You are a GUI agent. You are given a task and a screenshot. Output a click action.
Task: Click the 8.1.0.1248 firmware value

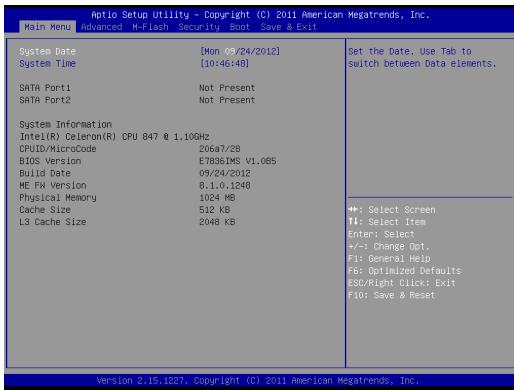point(225,185)
